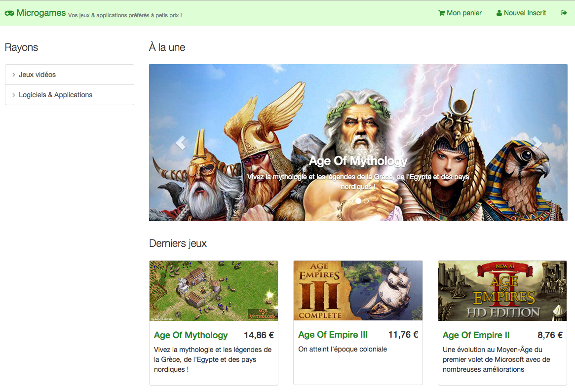Open the Age Of Empire III link
The height and width of the screenshot is (392, 575).
pyautogui.click(x=333, y=335)
